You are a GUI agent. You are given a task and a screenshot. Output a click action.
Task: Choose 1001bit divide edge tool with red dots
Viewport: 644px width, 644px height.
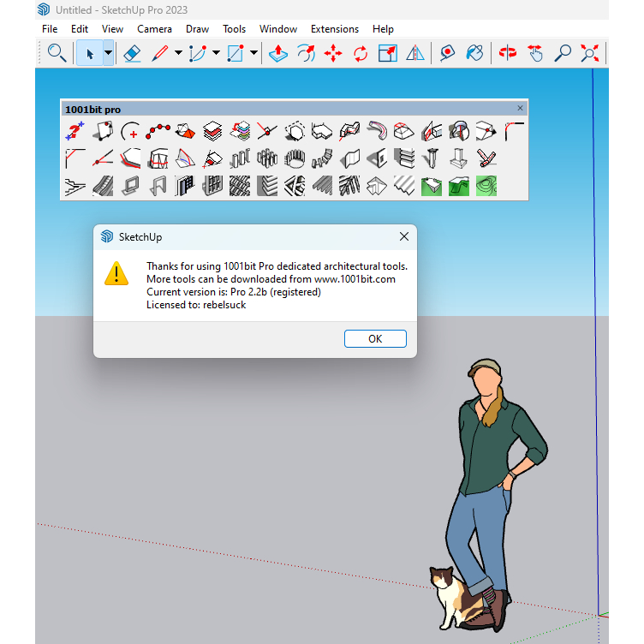[158, 131]
